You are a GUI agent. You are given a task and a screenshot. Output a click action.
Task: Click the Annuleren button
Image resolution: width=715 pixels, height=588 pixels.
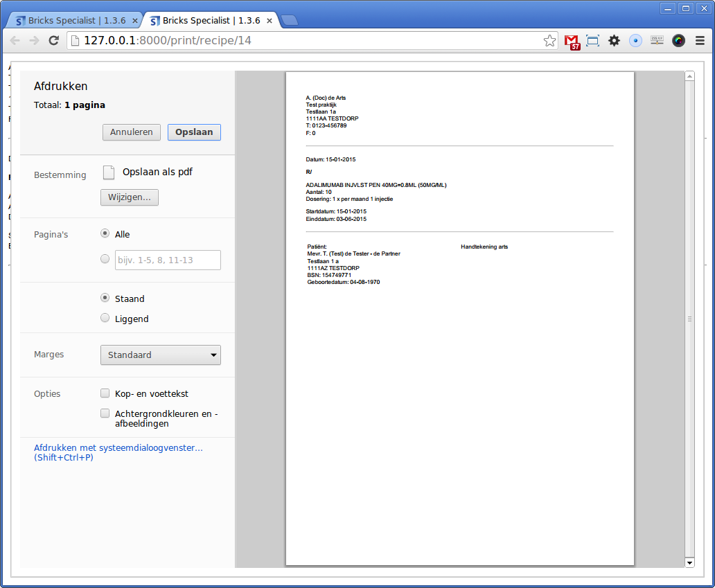[x=132, y=132]
